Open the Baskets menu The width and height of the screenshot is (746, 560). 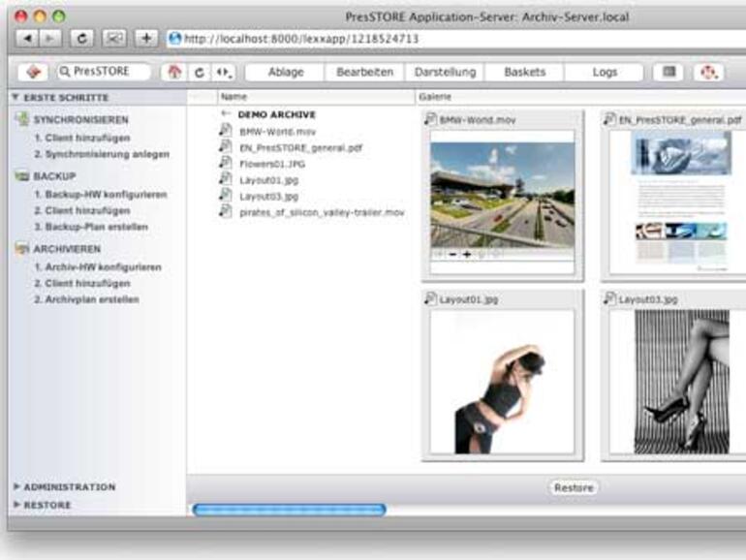pos(525,73)
